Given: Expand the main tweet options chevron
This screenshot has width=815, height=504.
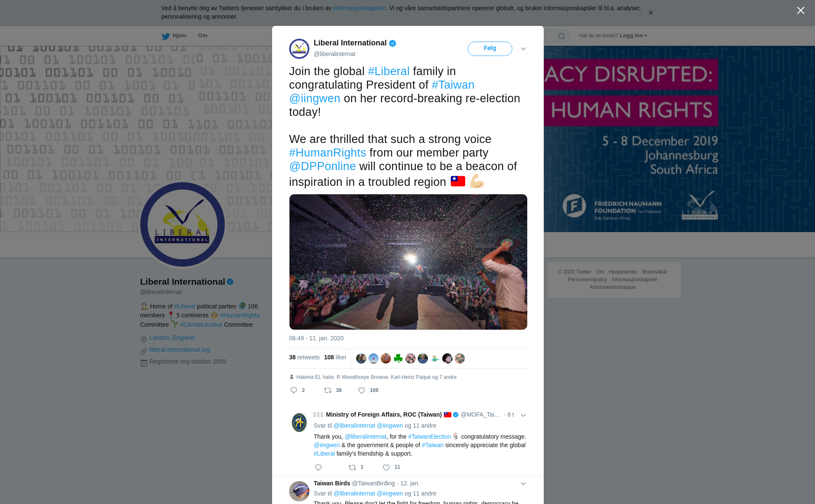Looking at the screenshot, I should tap(523, 49).
